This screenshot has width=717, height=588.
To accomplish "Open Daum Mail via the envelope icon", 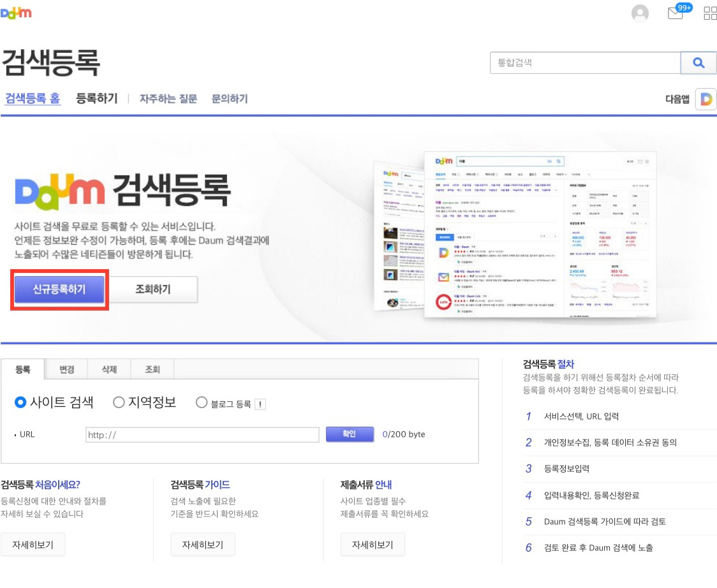I will click(x=675, y=13).
